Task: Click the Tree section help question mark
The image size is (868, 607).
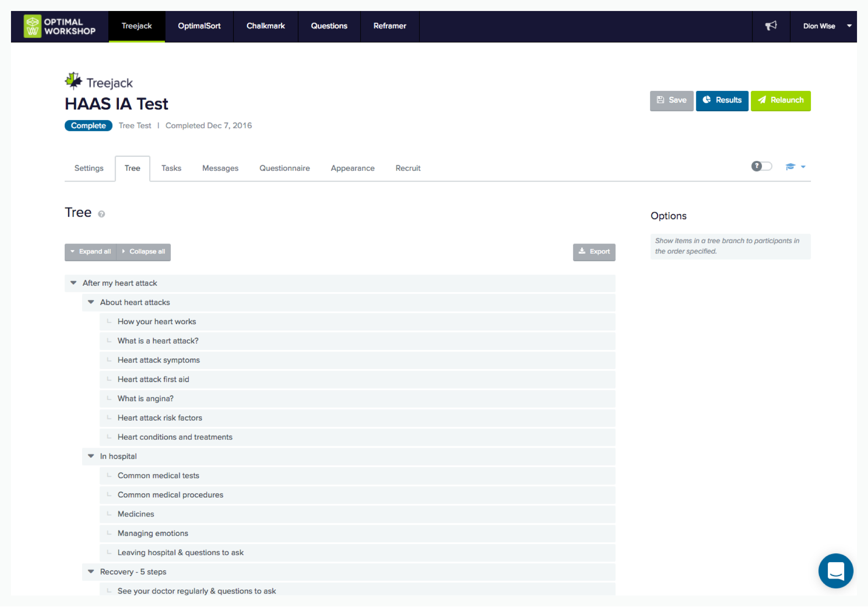Action: click(x=101, y=214)
